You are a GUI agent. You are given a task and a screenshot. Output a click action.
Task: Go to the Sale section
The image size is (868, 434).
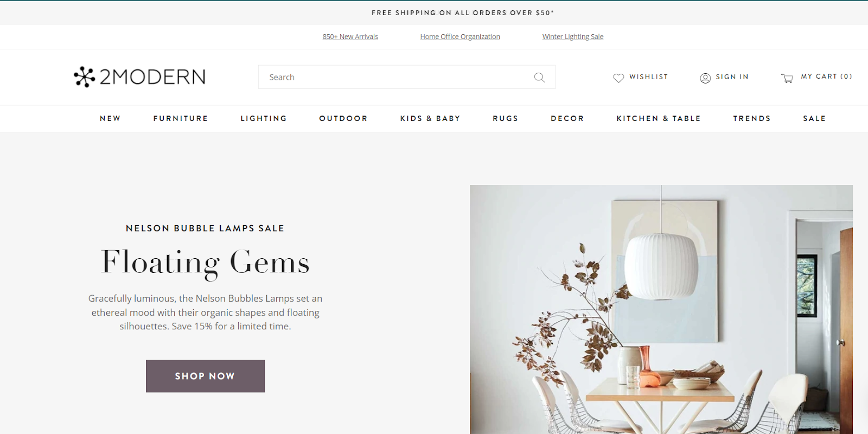pyautogui.click(x=814, y=118)
